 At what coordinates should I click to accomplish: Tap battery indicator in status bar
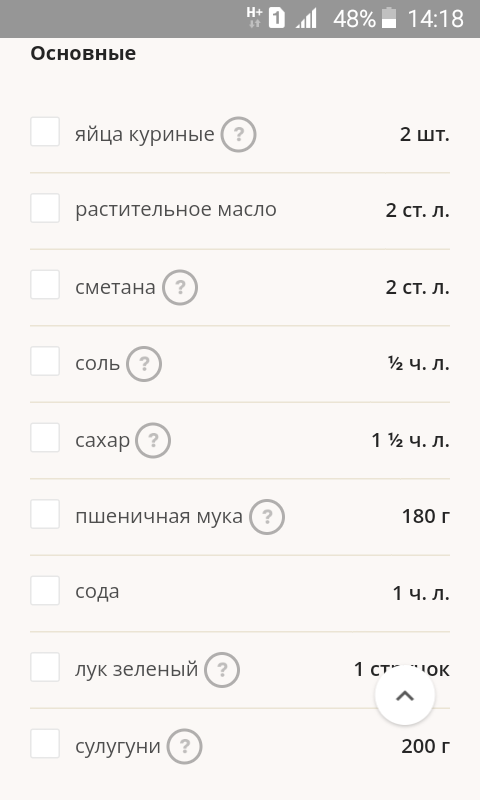(389, 19)
